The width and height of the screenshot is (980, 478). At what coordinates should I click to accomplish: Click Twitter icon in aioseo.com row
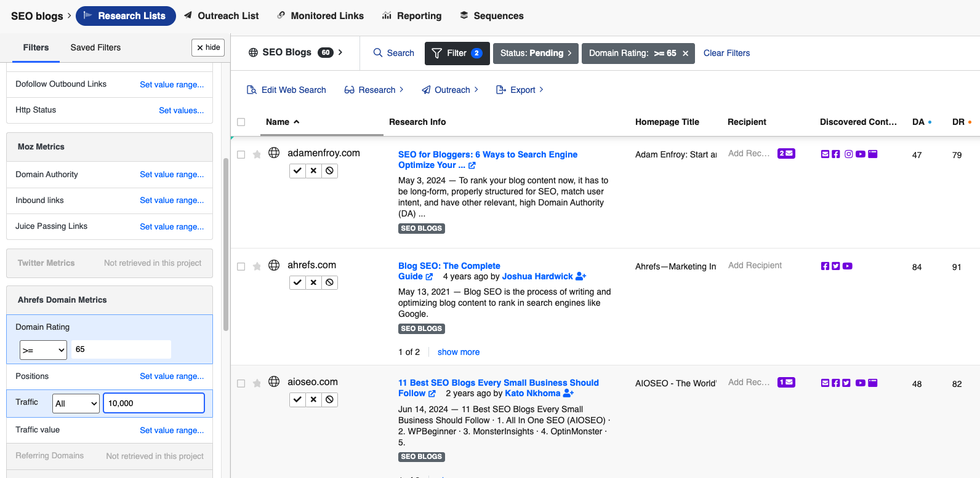pos(846,383)
